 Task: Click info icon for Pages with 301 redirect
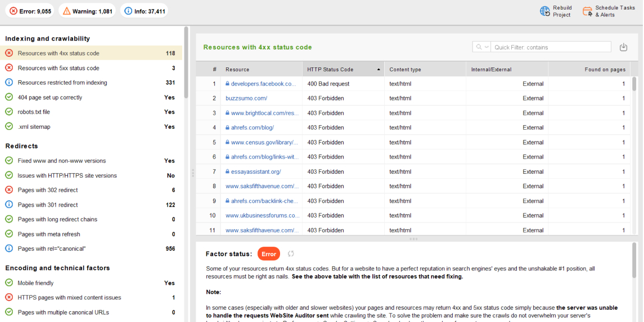point(9,205)
